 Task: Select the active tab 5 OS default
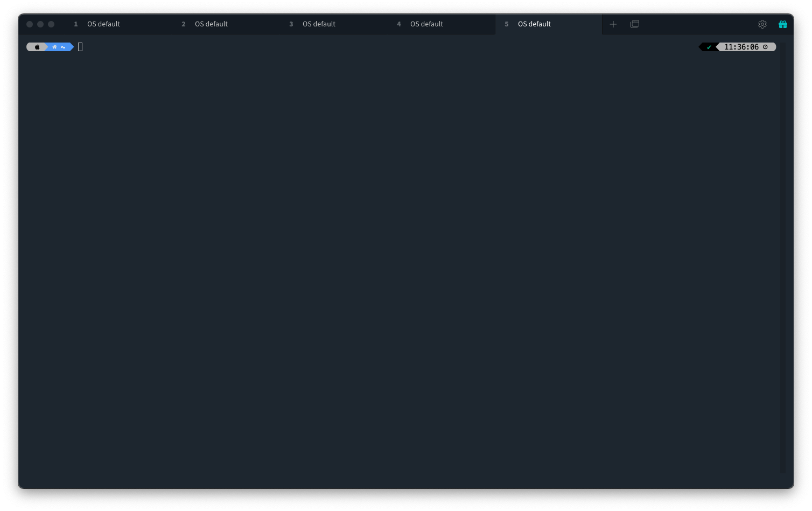click(534, 24)
